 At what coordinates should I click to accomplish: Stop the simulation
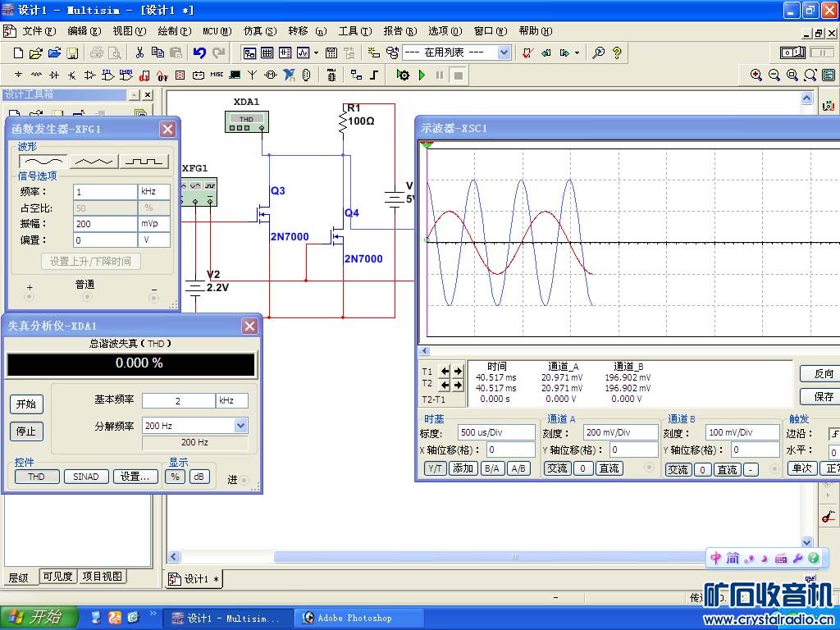click(458, 75)
